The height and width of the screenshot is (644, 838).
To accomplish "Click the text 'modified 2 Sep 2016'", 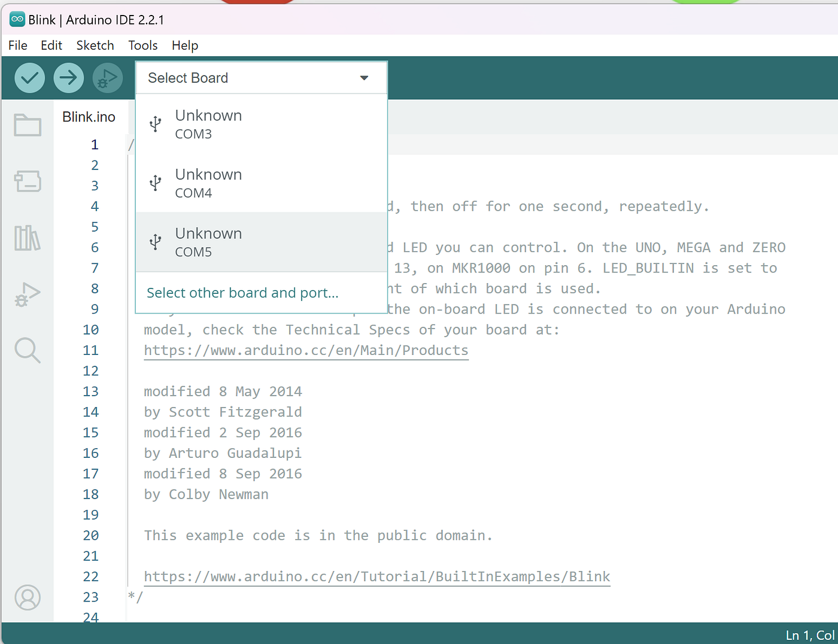I will [223, 433].
